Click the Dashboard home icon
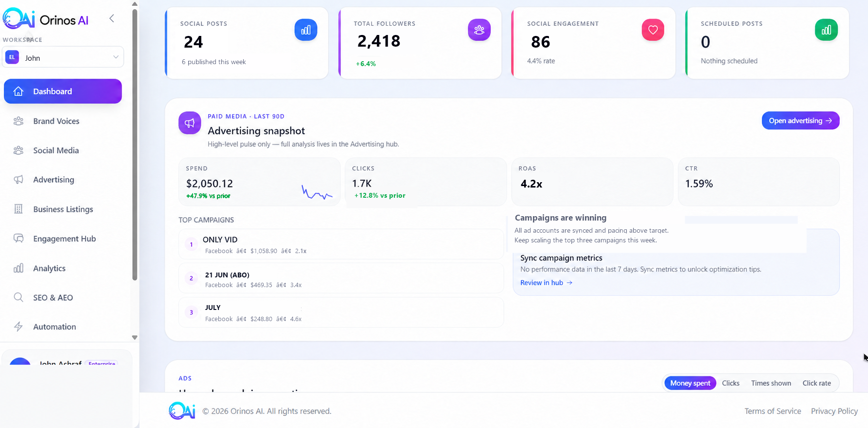Viewport: 868px width, 428px height. coord(18,91)
